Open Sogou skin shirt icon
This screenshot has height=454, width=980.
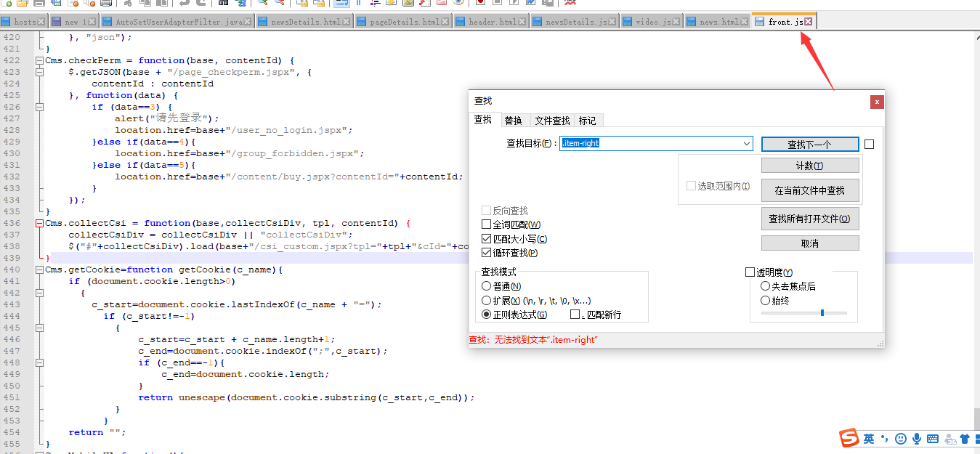point(964,439)
